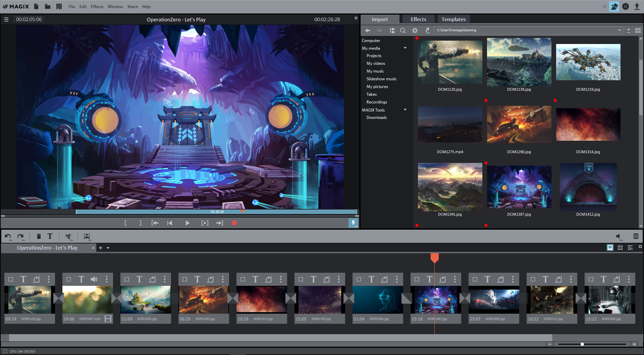Toggle audio mute on the DCIM1867.mp4 clip
Viewport: 644px width, 355px height.
point(94,279)
